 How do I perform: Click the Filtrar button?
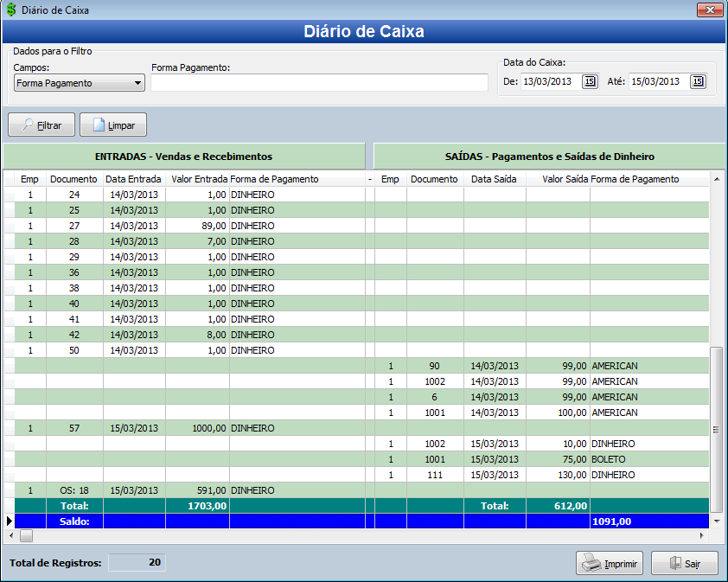(x=41, y=125)
